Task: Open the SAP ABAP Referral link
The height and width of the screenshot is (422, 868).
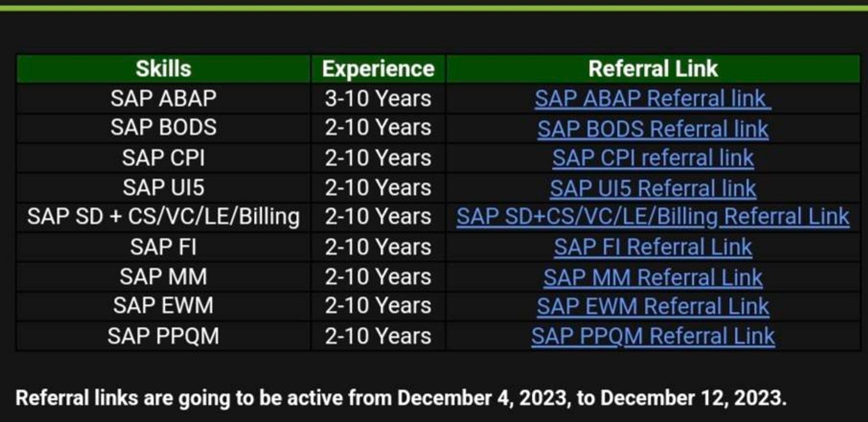Action: (x=653, y=99)
